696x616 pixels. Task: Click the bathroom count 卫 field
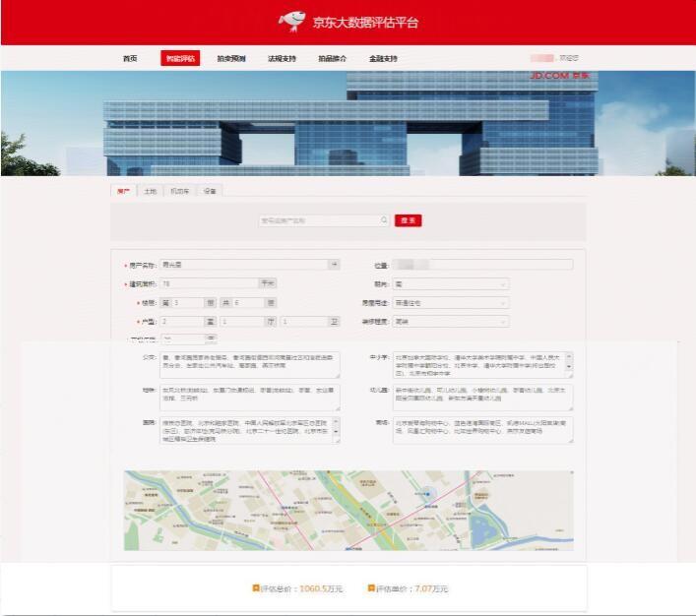click(x=304, y=322)
